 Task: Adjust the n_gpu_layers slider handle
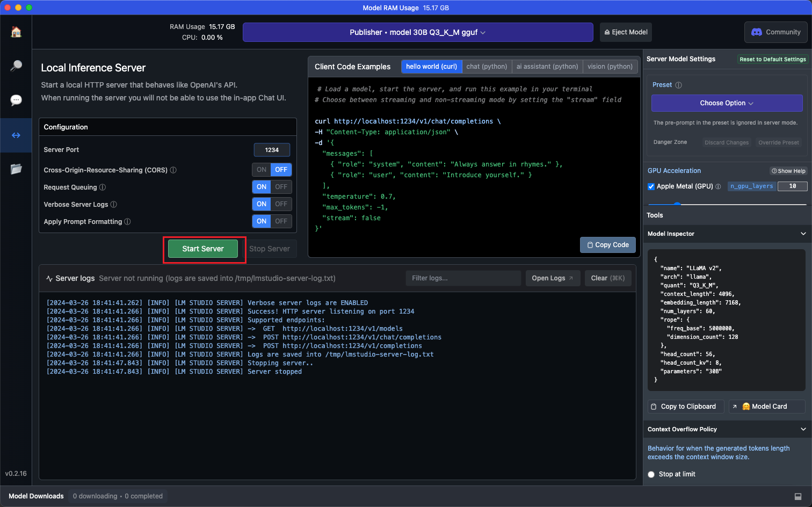677,204
